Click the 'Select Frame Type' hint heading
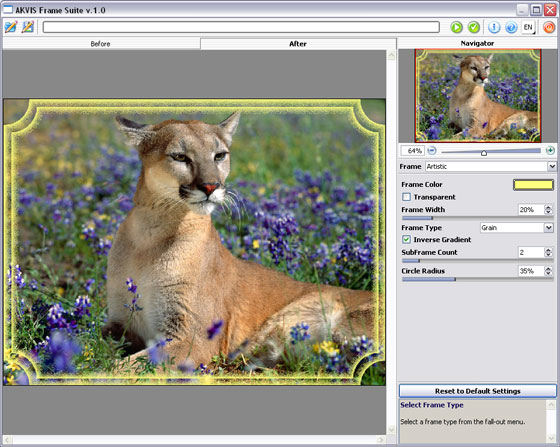 point(432,405)
